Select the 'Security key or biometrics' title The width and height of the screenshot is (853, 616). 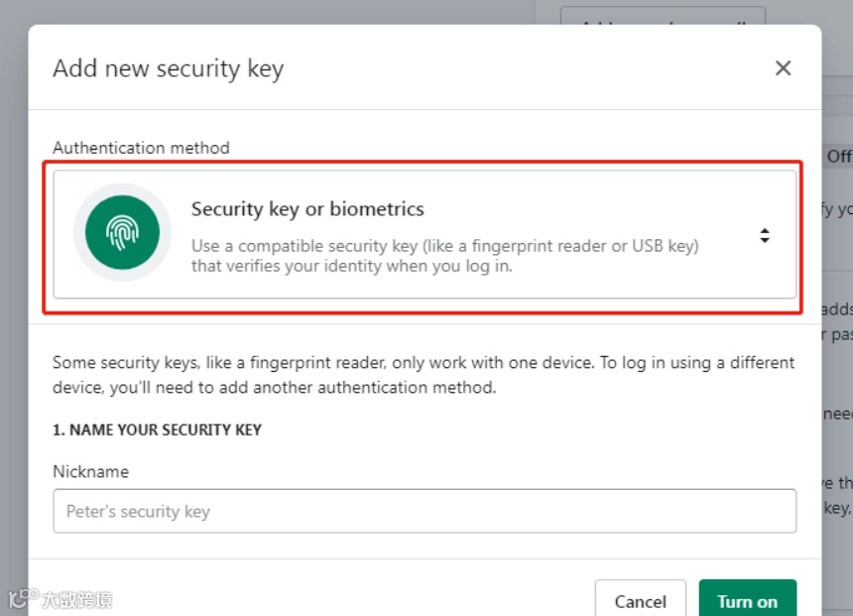[307, 209]
